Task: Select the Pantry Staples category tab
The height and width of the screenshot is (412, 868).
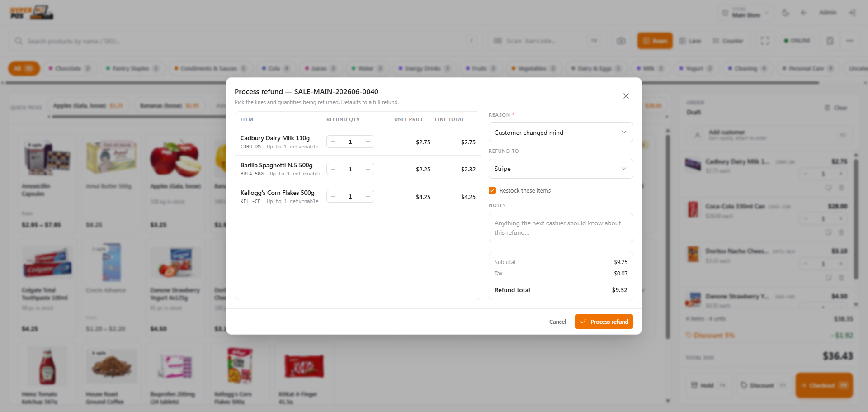Action: (x=132, y=68)
